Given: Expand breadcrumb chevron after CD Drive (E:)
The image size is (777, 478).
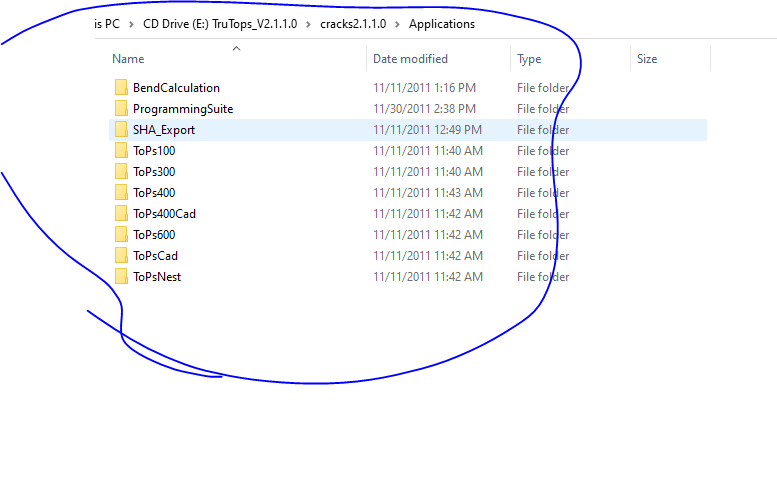Looking at the screenshot, I should 308,24.
